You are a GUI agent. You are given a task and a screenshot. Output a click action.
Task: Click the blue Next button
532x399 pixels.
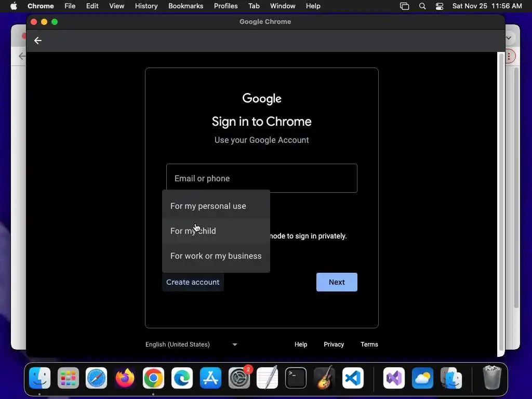(x=337, y=282)
